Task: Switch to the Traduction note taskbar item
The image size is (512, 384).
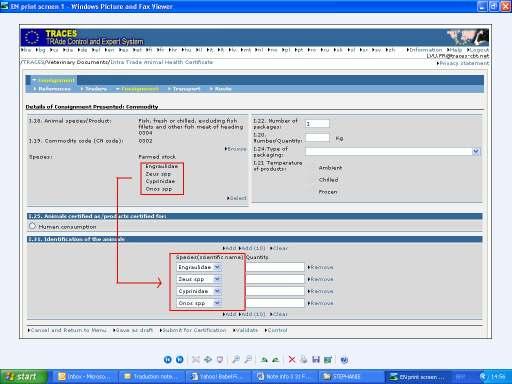Action: coord(152,377)
